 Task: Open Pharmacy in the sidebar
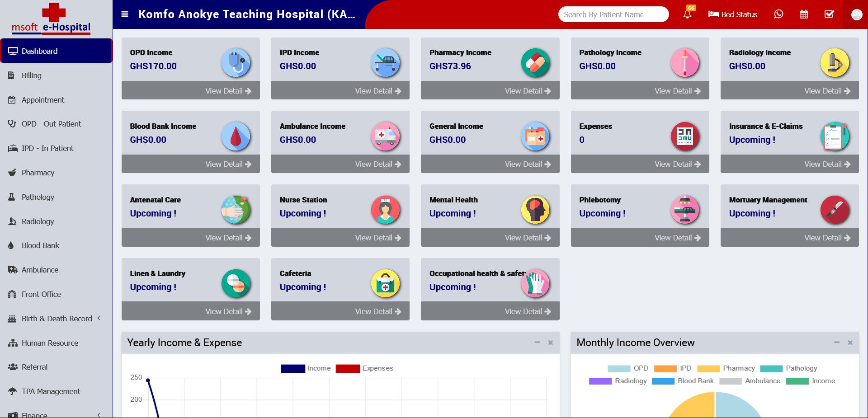(56, 173)
